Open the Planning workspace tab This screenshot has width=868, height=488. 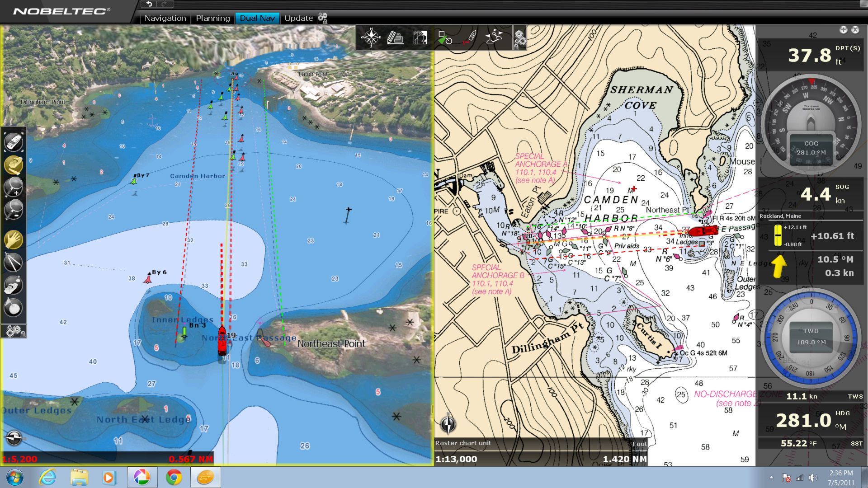coord(213,18)
